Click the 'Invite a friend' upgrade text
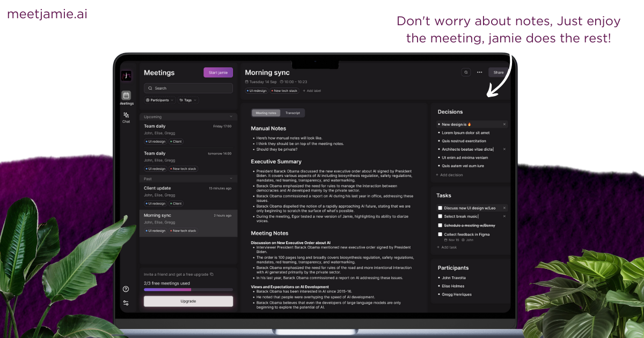Screen dimensions: 644x338 [x=176, y=274]
